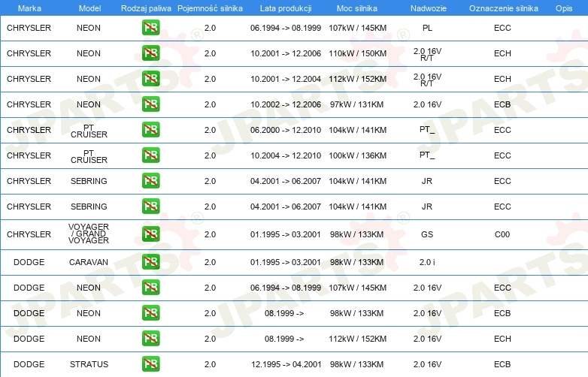Click 'ECC' in the PT Cruiser 100kW row

point(502,155)
